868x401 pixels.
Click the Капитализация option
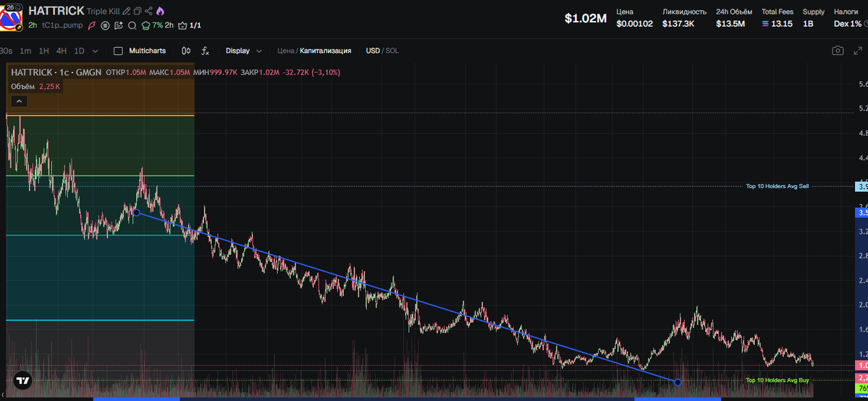tap(325, 51)
